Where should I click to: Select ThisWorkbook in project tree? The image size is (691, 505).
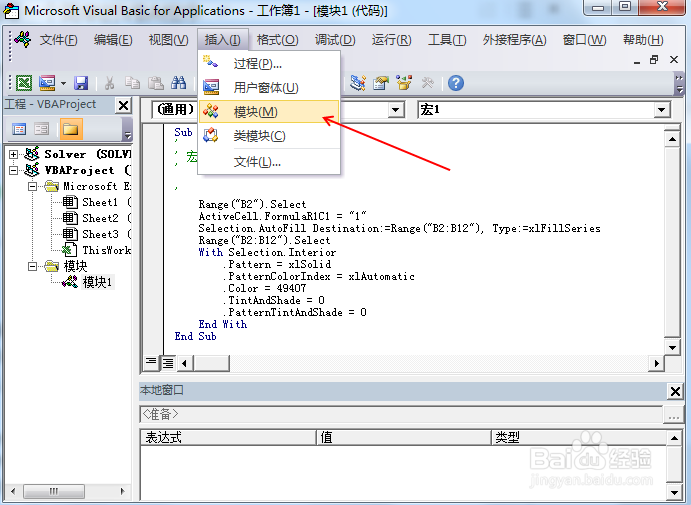tap(106, 250)
